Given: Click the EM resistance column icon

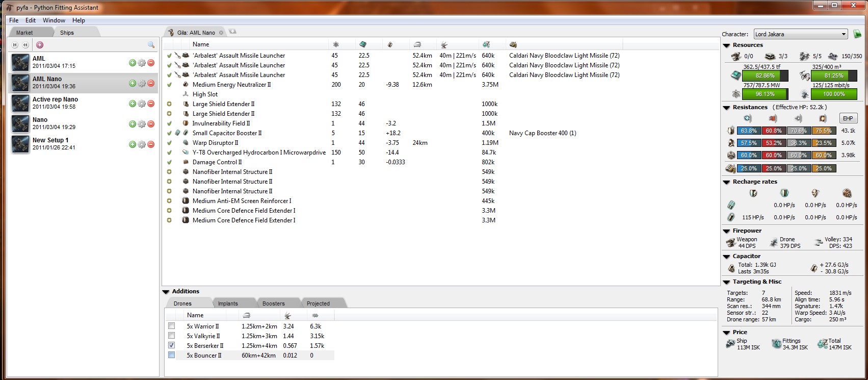Looking at the screenshot, I should 748,118.
